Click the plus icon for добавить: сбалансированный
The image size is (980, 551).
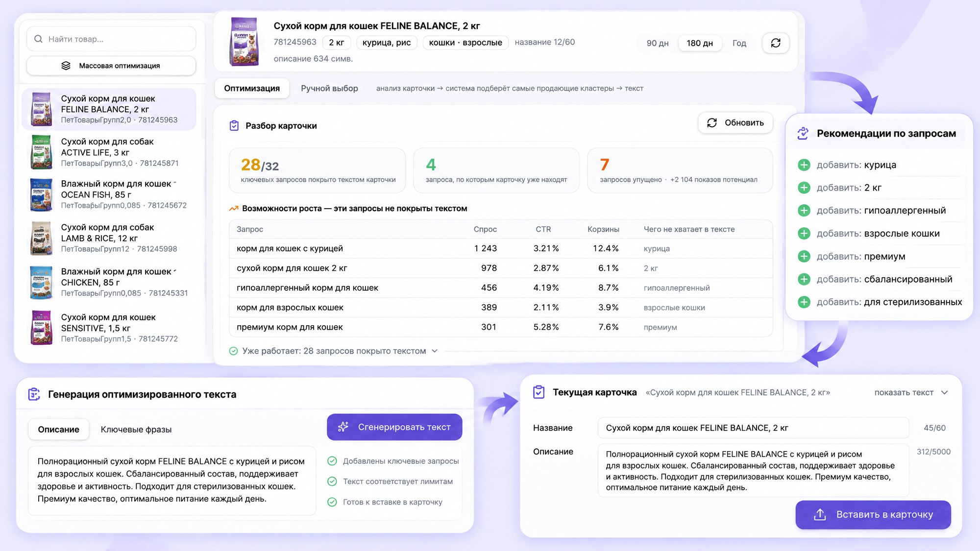804,279
